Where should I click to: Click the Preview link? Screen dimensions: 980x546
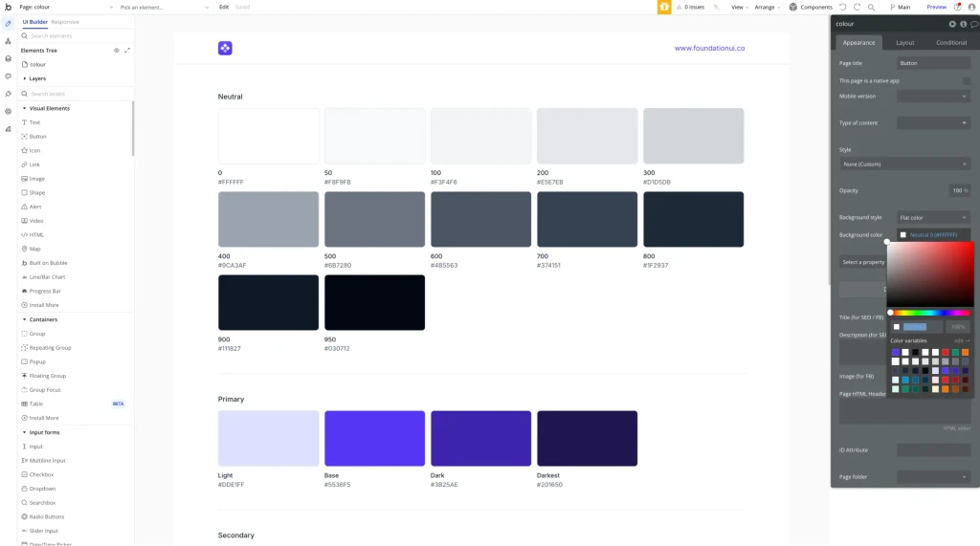936,7
